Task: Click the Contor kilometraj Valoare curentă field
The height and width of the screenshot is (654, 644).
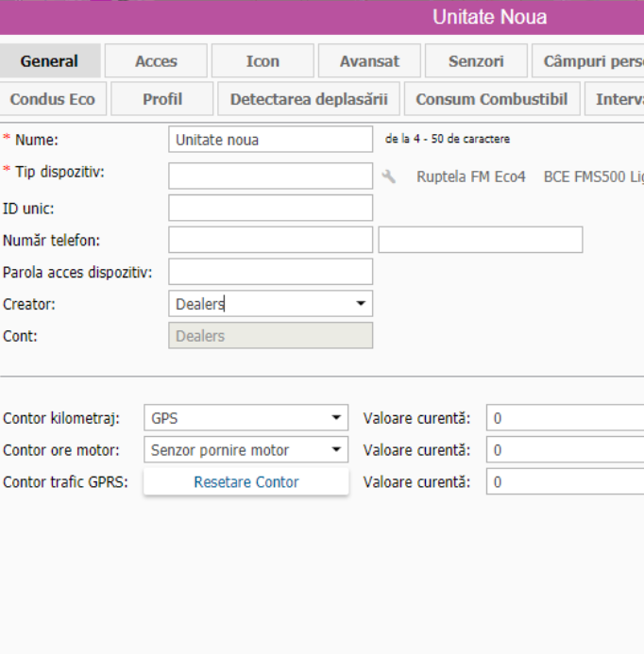Action: 565,418
